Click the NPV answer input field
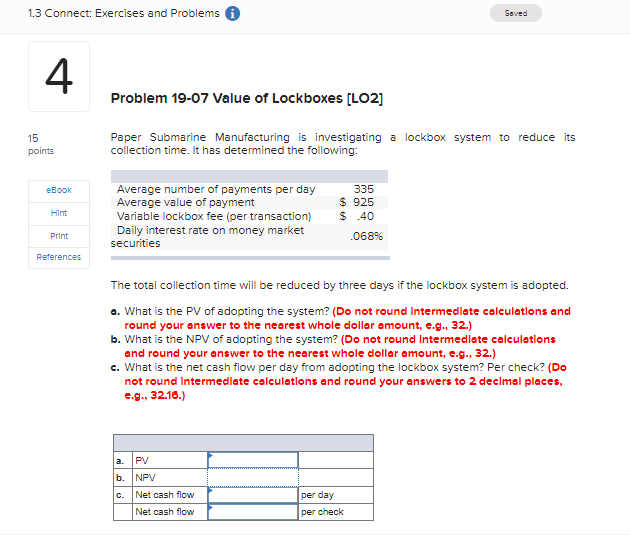The image size is (630, 536). (x=253, y=477)
